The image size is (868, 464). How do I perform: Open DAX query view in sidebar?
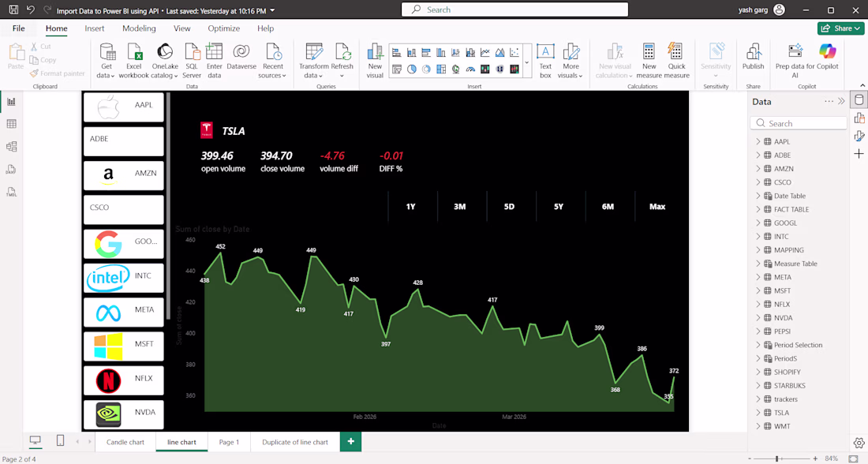pyautogui.click(x=11, y=170)
